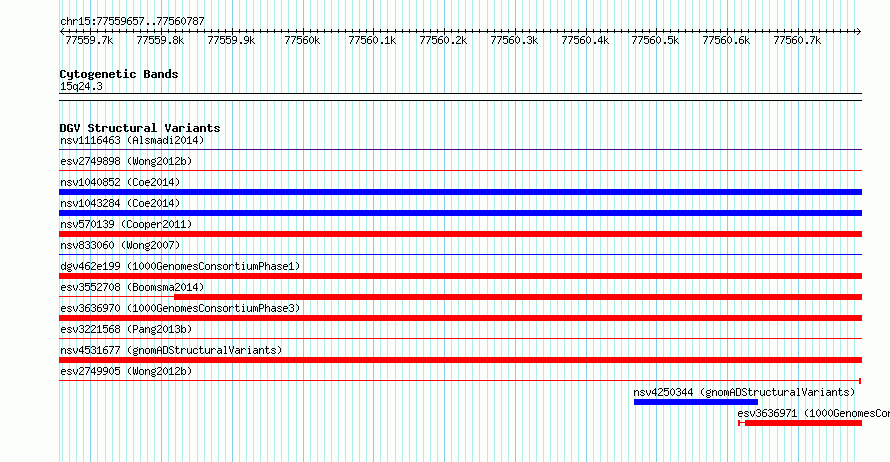
Task: Click the 77559.9k ruler label
Action: [231, 40]
